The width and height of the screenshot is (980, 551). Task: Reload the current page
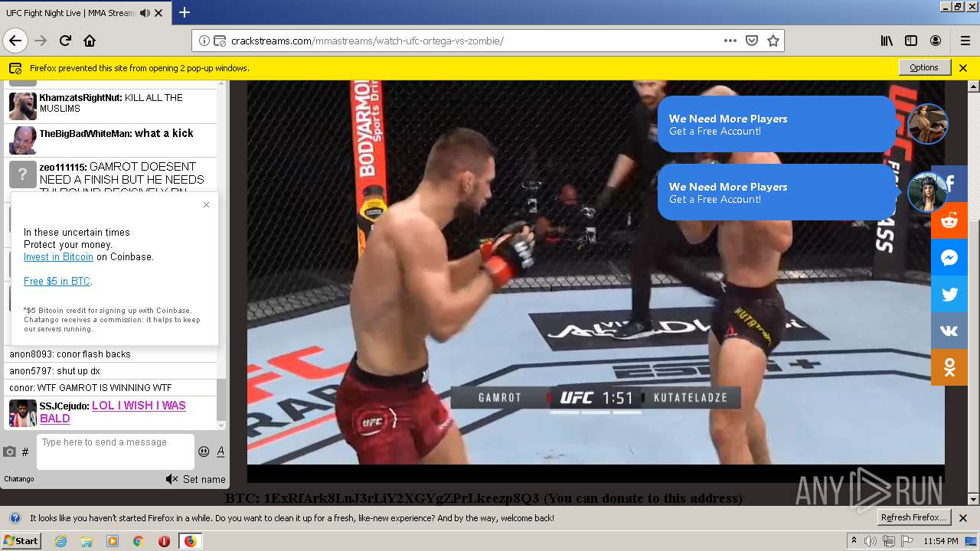tap(66, 41)
